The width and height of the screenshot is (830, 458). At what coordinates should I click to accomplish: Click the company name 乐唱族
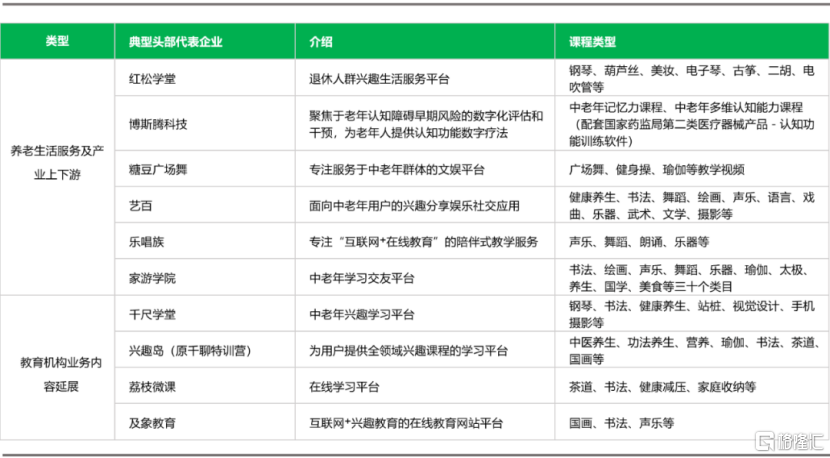pyautogui.click(x=146, y=242)
